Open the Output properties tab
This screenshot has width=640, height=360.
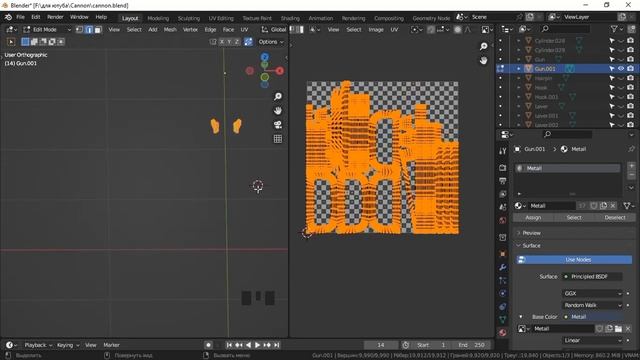click(502, 181)
